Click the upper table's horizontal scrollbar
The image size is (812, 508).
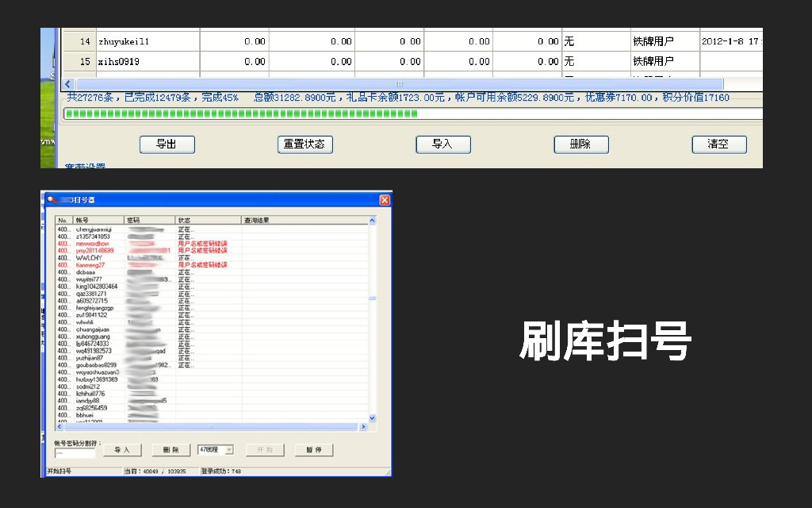tap(400, 84)
